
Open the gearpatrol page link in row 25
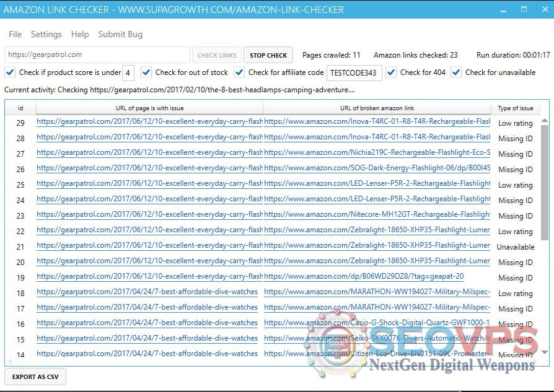point(149,184)
